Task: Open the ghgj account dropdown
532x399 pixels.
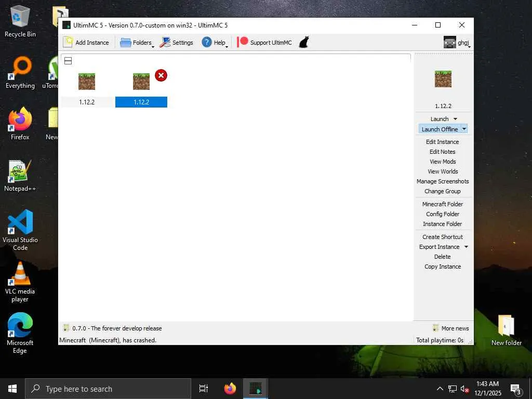Action: pos(457,43)
